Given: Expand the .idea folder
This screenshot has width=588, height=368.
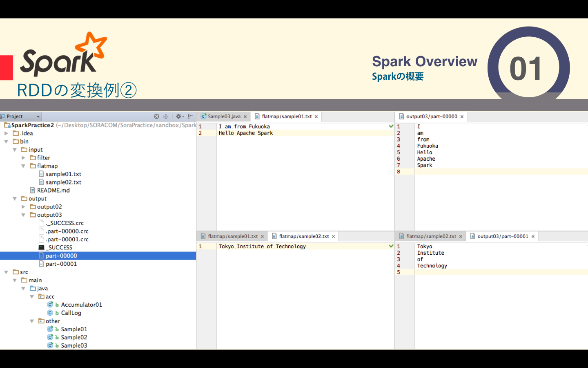Looking at the screenshot, I should coord(6,133).
